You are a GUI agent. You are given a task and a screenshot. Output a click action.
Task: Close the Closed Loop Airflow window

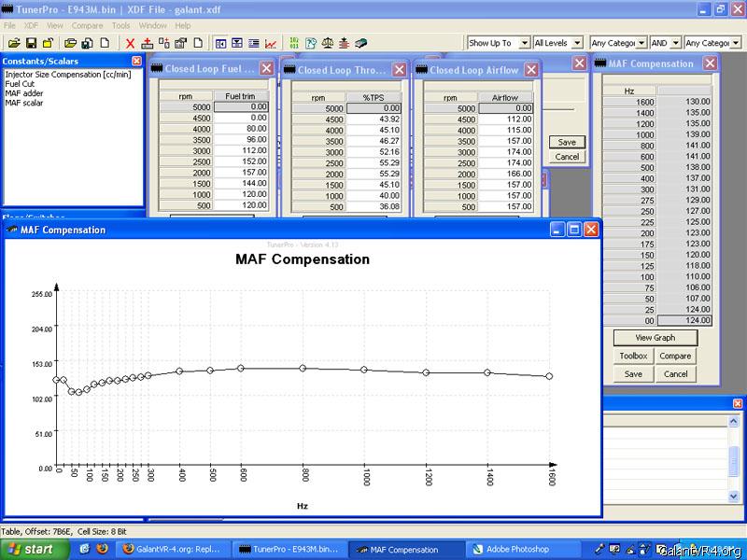[532, 69]
